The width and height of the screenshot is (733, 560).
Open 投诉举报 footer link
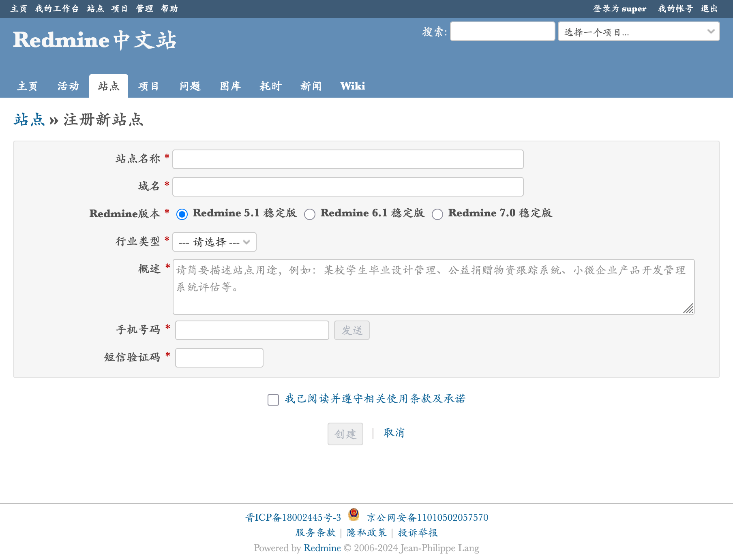click(x=418, y=532)
